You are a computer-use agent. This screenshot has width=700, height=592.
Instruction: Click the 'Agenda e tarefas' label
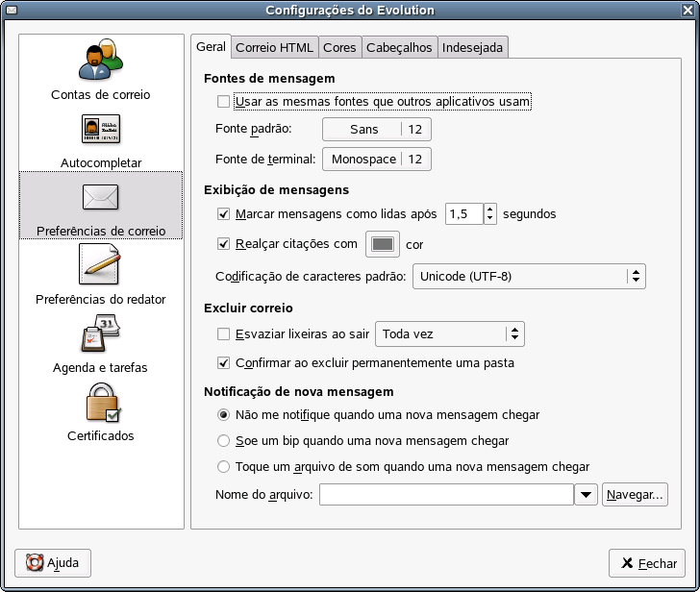[x=100, y=368]
